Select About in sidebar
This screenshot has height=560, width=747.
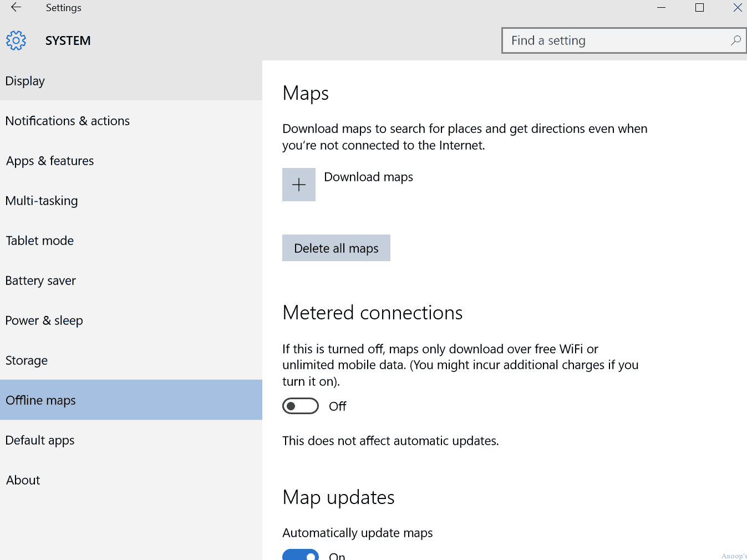(131, 480)
